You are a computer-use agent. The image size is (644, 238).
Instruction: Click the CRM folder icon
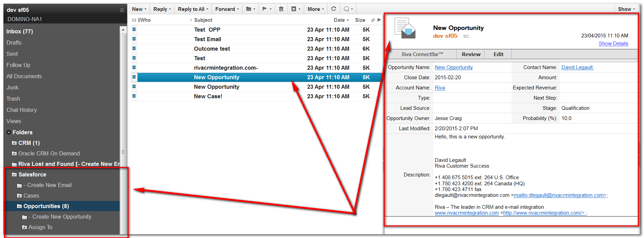[14, 143]
